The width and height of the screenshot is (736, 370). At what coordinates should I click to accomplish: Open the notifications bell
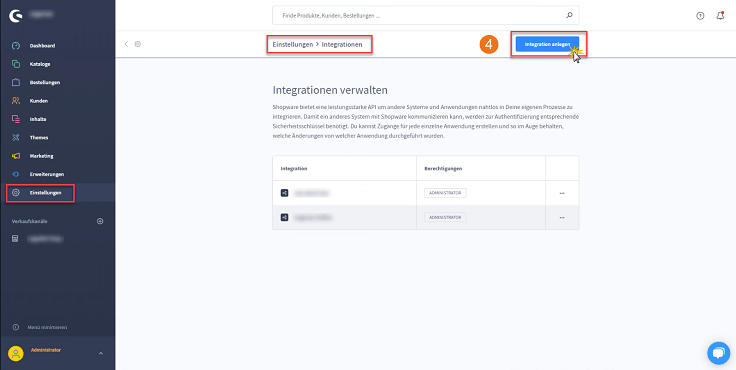click(x=721, y=16)
